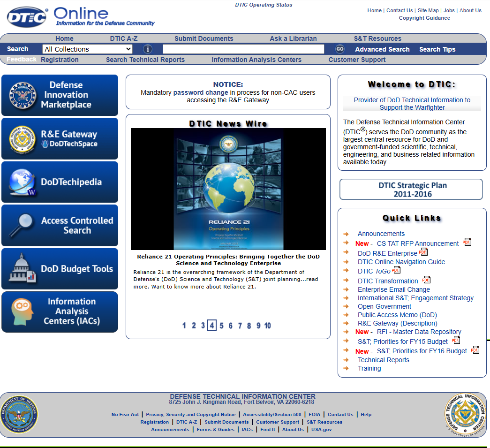490x448 pixels.
Task: Click the GO search button
Action: click(x=339, y=49)
